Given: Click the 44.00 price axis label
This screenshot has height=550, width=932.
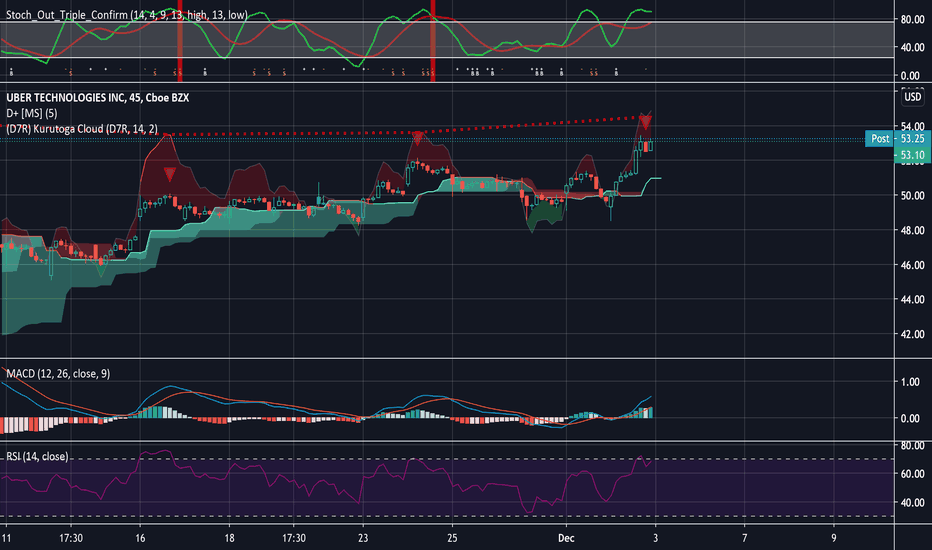Looking at the screenshot, I should pyautogui.click(x=912, y=300).
